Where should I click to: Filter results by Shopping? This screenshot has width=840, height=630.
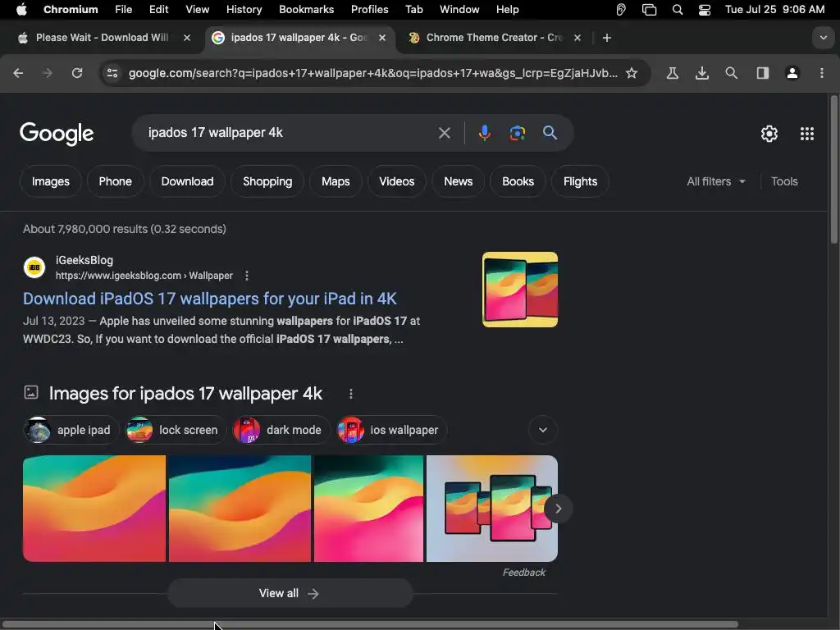tap(267, 181)
